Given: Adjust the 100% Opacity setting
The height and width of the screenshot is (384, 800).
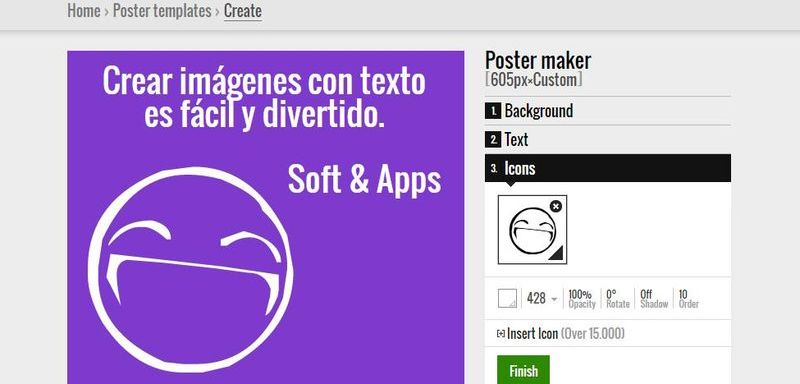Looking at the screenshot, I should [582, 298].
